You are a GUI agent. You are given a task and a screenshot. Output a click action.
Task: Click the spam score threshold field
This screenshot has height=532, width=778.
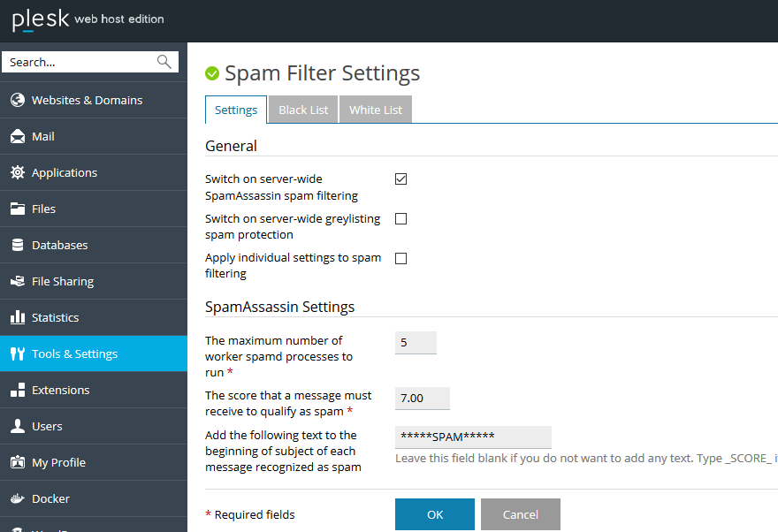pyautogui.click(x=423, y=399)
